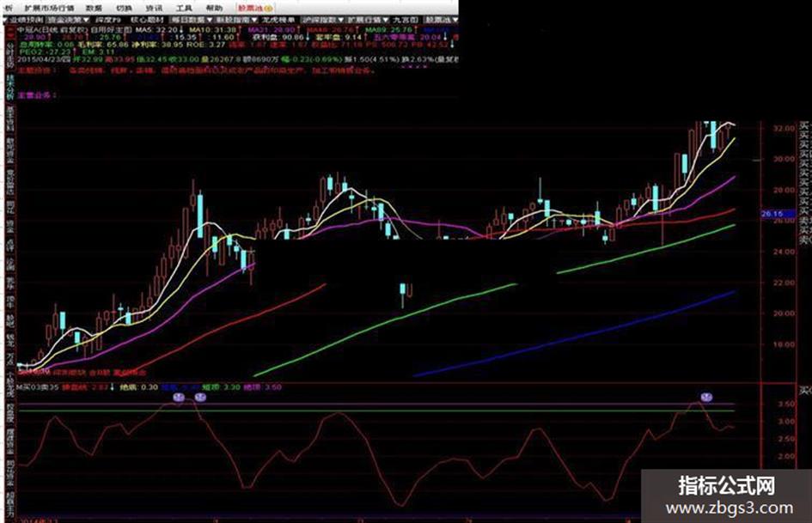
Task: Click the blue 26.15 price tag on axis
Action: (778, 213)
